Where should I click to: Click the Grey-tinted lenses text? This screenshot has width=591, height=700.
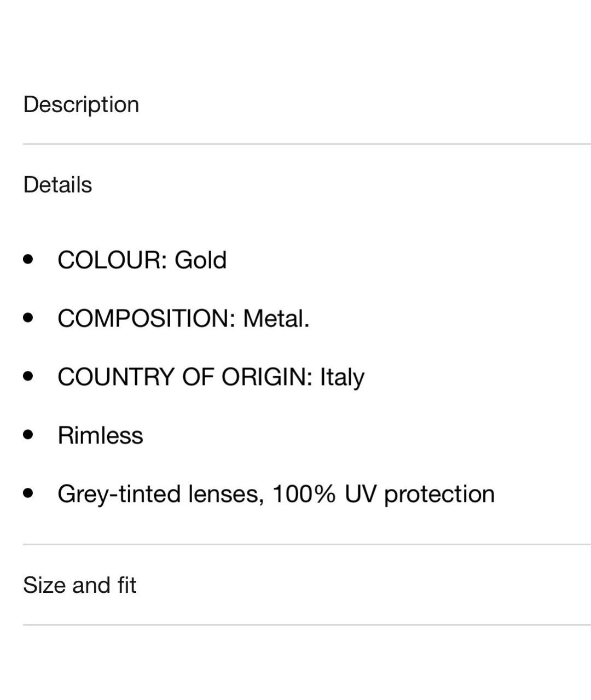pyautogui.click(x=161, y=494)
